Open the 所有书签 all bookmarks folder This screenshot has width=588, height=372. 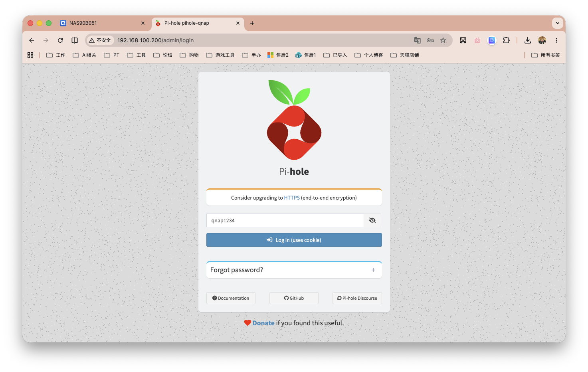click(546, 55)
